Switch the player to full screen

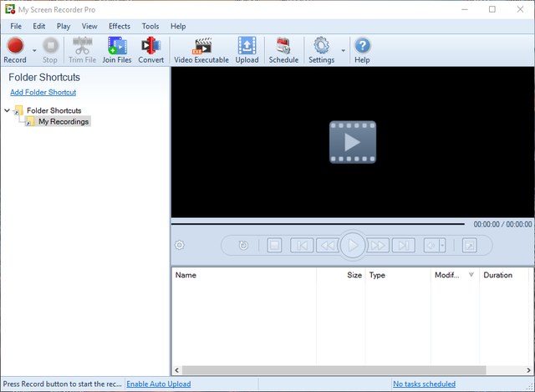click(x=470, y=245)
